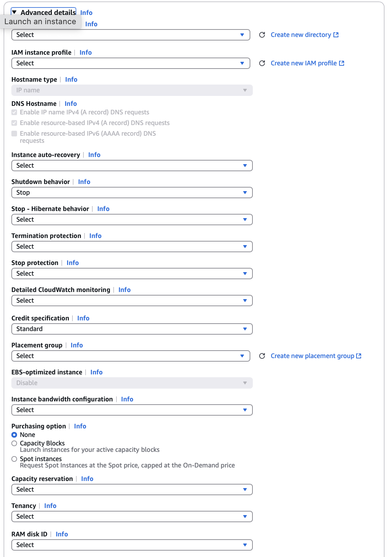
Task: Click refresh icon beside Create new IAM profile
Action: click(x=262, y=63)
